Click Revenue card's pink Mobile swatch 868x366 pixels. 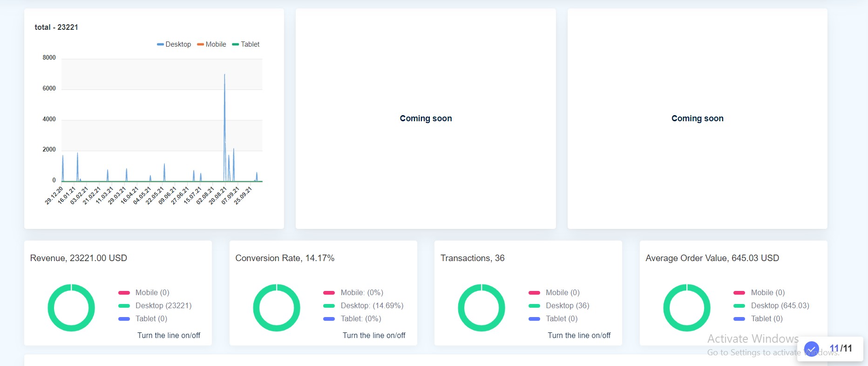124,293
